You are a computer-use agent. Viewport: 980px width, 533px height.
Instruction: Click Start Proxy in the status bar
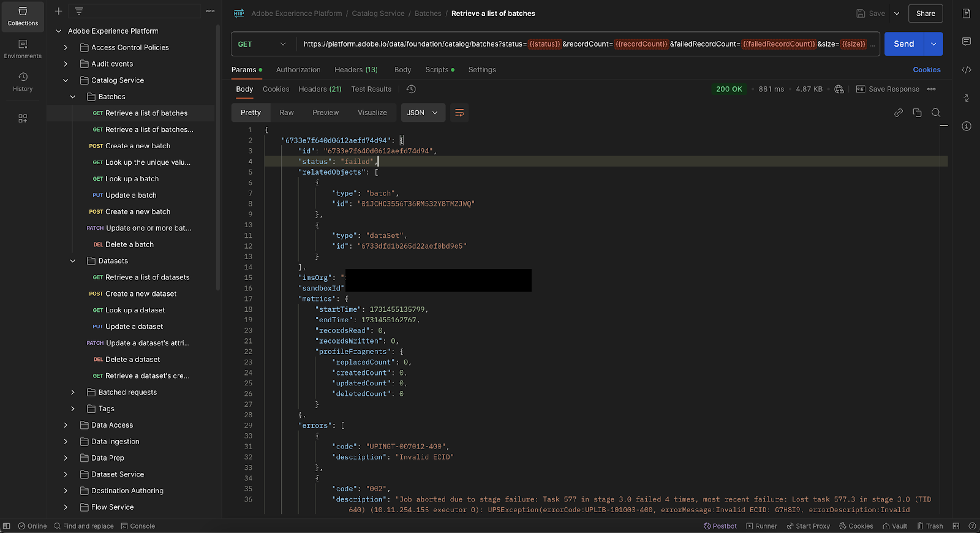coord(808,526)
